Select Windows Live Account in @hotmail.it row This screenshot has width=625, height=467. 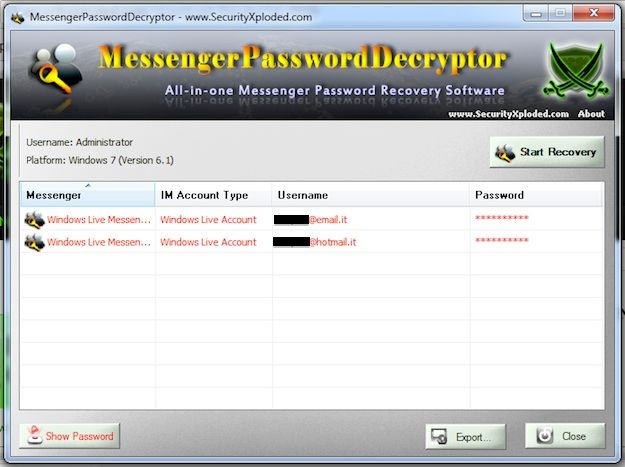coord(208,242)
